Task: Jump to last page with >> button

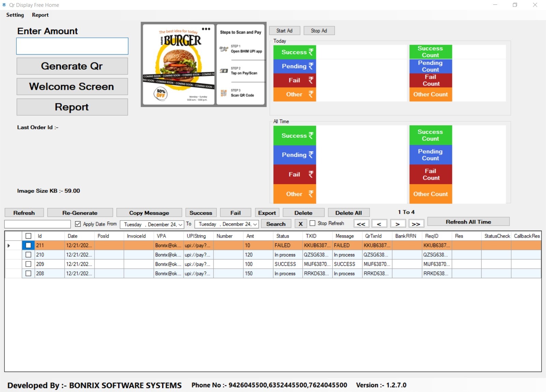Action: pos(416,224)
